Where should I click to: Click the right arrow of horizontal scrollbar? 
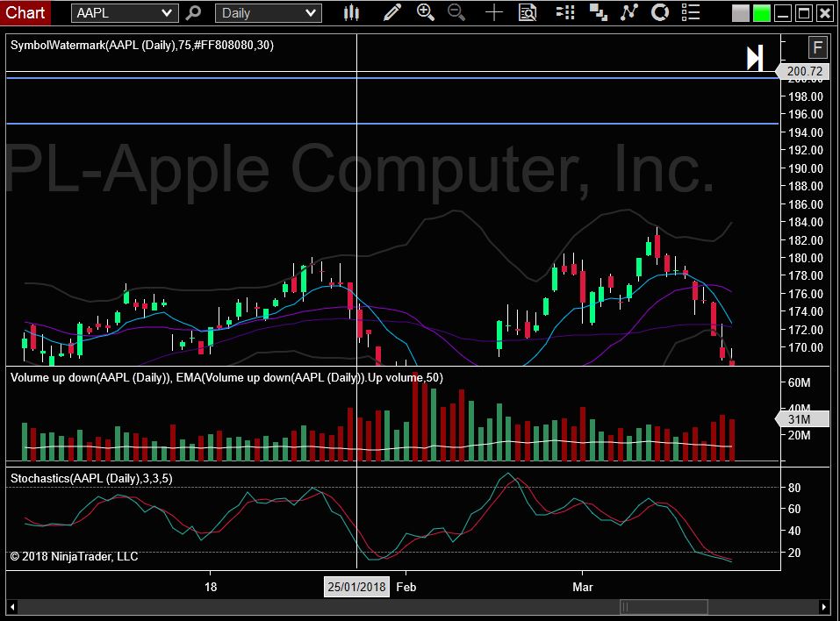pos(824,607)
